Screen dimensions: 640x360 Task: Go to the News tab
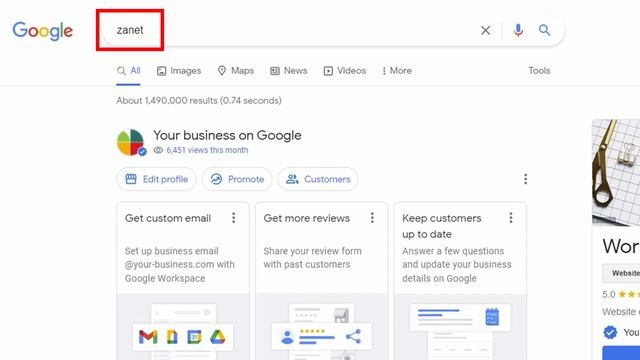click(x=289, y=71)
